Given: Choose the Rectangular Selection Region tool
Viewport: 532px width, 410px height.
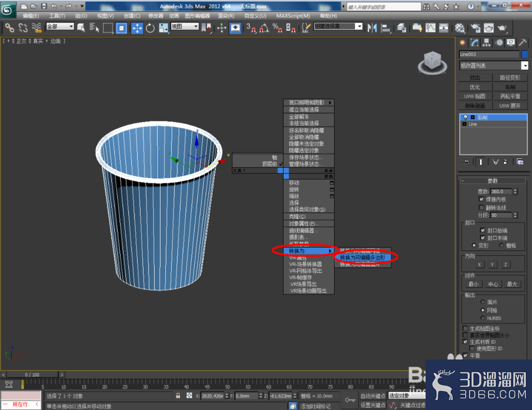Looking at the screenshot, I should click(108, 28).
